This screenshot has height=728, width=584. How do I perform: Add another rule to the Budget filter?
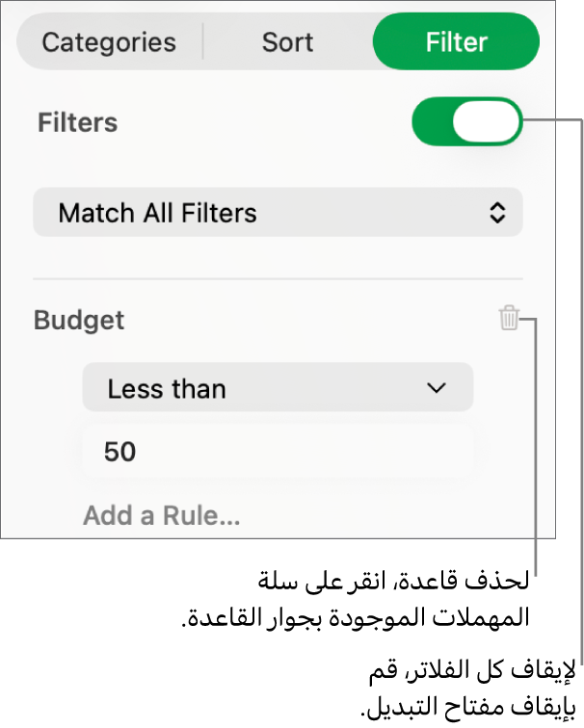pos(161,516)
